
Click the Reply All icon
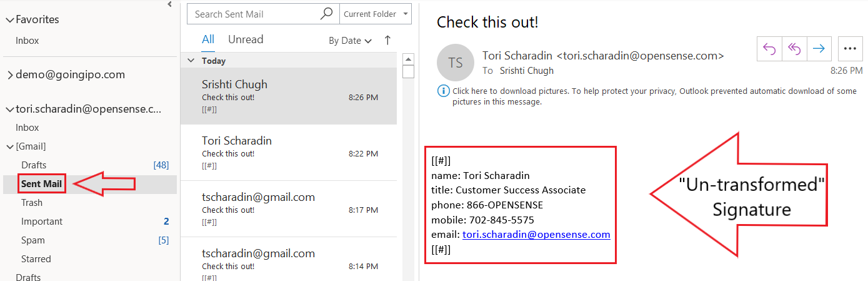tap(794, 48)
